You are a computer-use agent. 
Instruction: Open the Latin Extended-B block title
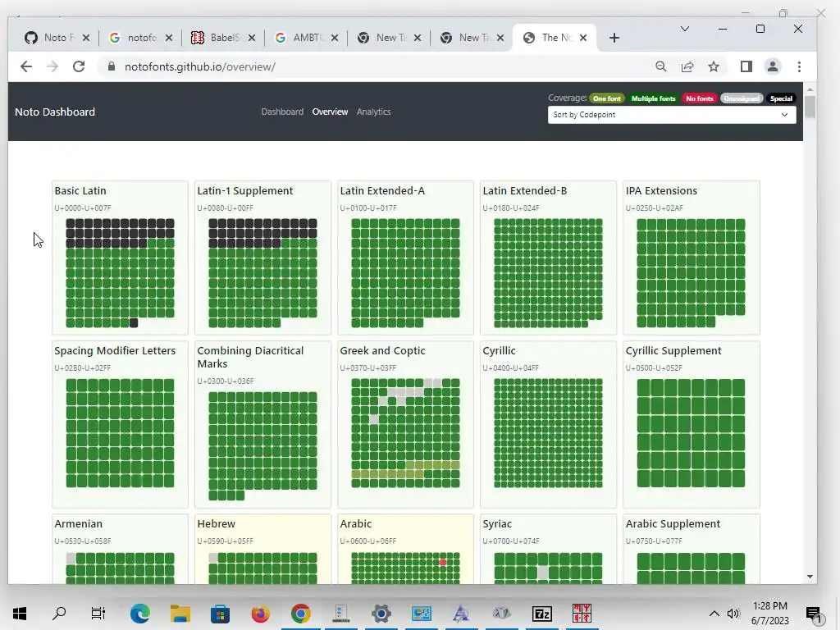(524, 190)
